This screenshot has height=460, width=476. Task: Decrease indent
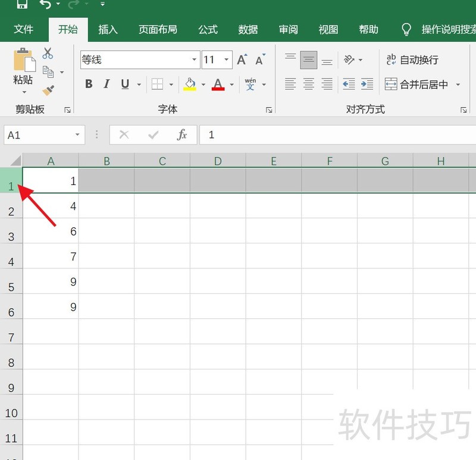click(349, 84)
